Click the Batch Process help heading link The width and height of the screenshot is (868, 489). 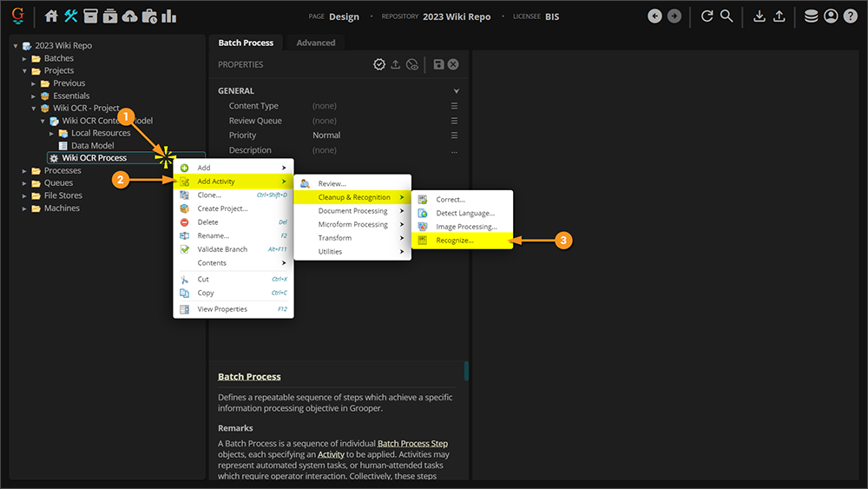click(249, 377)
